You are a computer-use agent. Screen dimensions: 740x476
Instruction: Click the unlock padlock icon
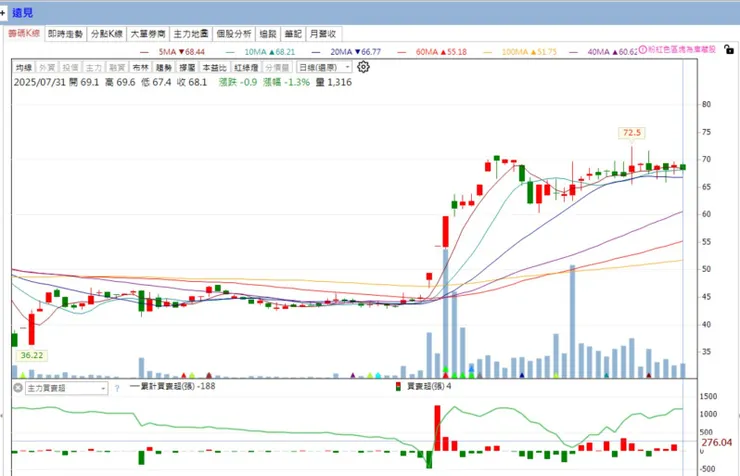tap(729, 49)
